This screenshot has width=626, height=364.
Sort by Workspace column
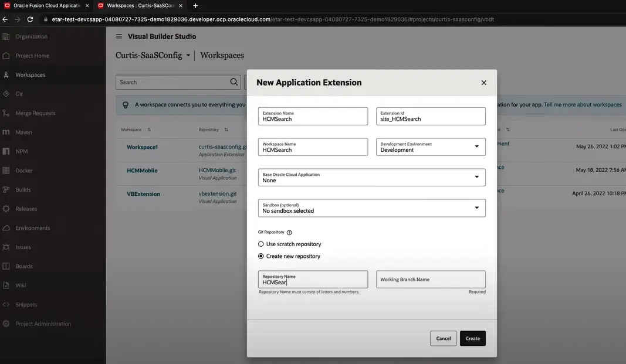coord(149,130)
